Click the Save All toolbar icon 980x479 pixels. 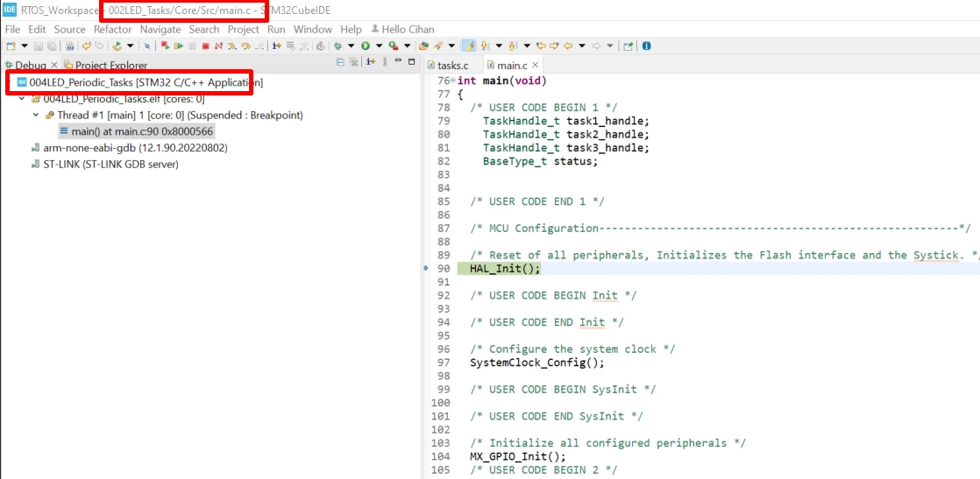pos(52,46)
